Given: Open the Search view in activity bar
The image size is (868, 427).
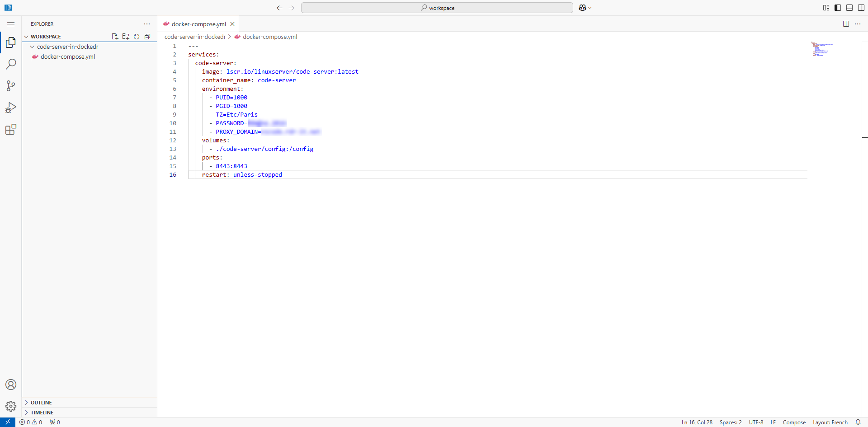Looking at the screenshot, I should pyautogui.click(x=11, y=64).
